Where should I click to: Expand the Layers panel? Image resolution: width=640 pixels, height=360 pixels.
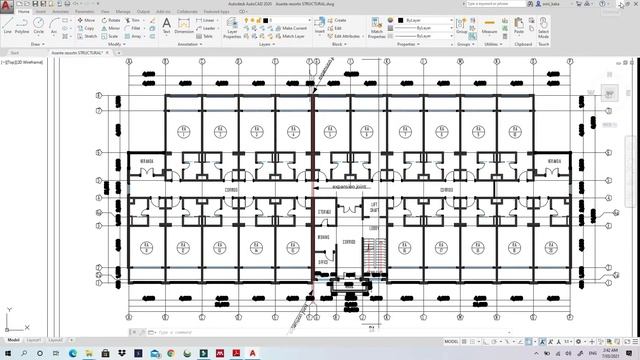pos(267,44)
